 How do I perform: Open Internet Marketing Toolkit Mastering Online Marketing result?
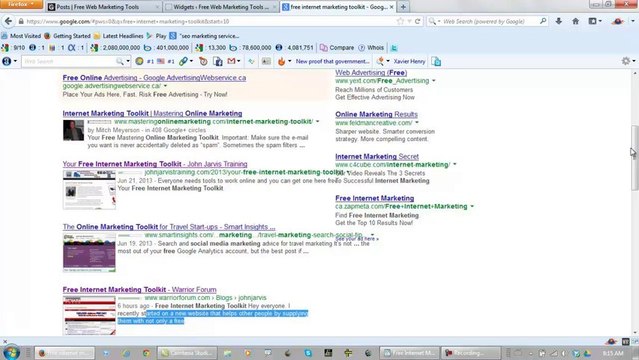(x=152, y=113)
